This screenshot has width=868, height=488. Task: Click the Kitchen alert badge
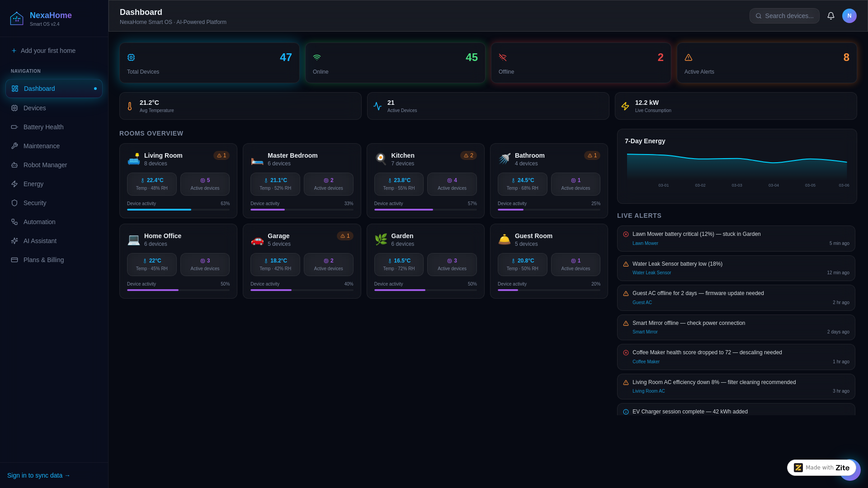coord(468,155)
